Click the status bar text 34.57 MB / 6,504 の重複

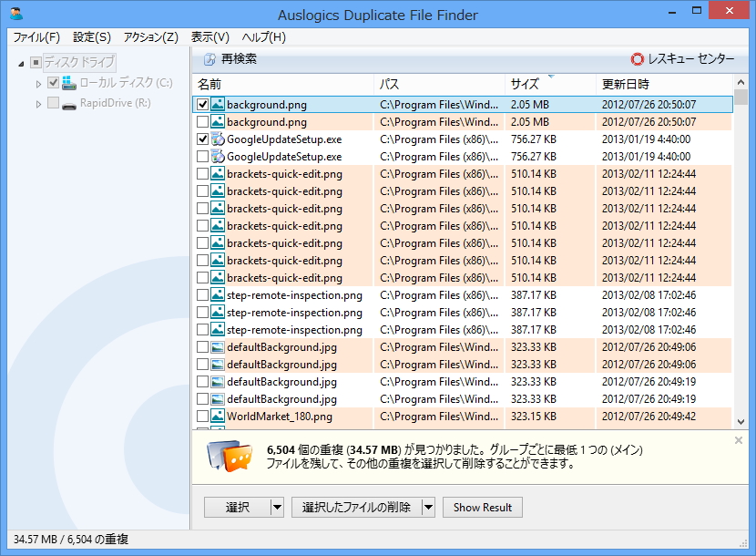pyautogui.click(x=71, y=539)
